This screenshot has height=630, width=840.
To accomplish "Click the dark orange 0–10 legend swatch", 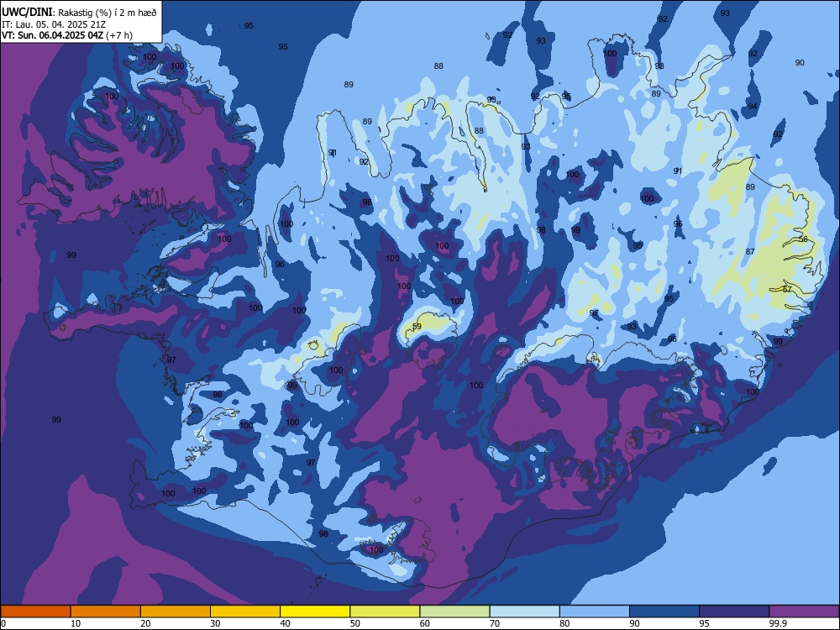I will [35, 612].
